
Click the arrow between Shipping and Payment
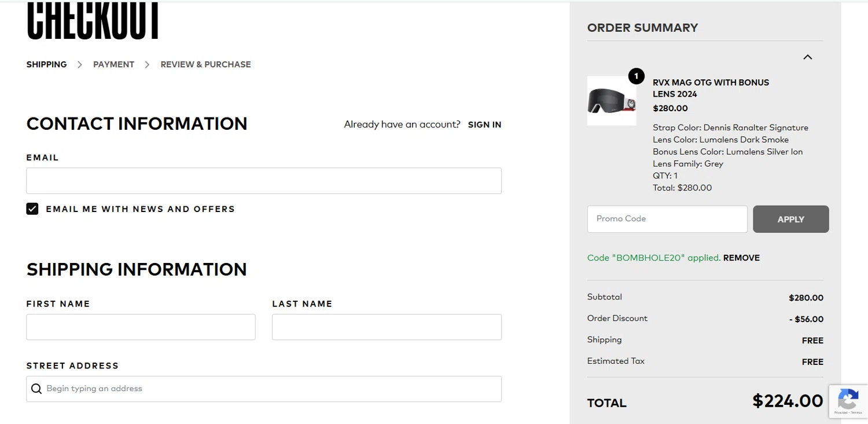(80, 64)
